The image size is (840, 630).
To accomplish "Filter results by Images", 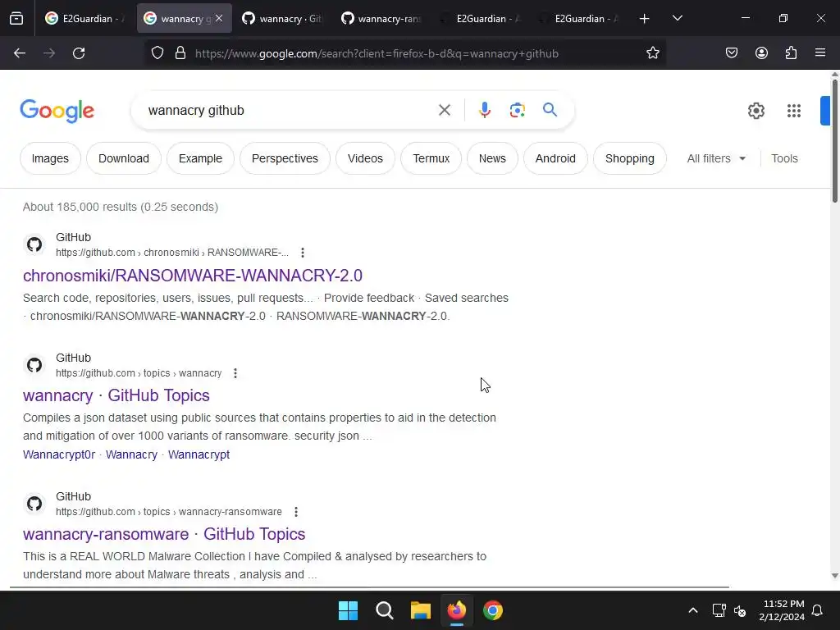I will point(50,158).
